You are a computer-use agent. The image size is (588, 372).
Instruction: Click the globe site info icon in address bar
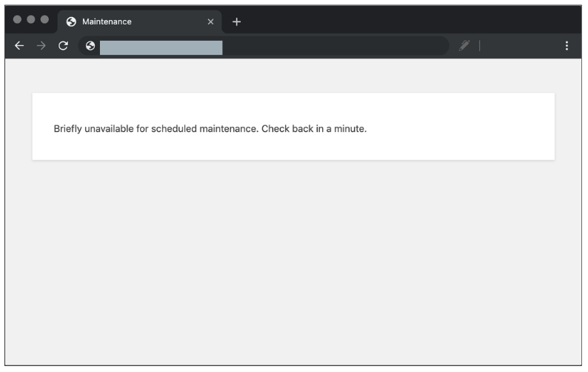tap(90, 46)
